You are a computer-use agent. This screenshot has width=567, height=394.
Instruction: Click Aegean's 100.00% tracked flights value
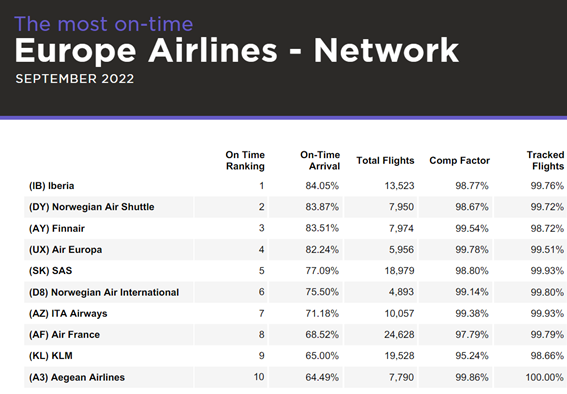(545, 377)
